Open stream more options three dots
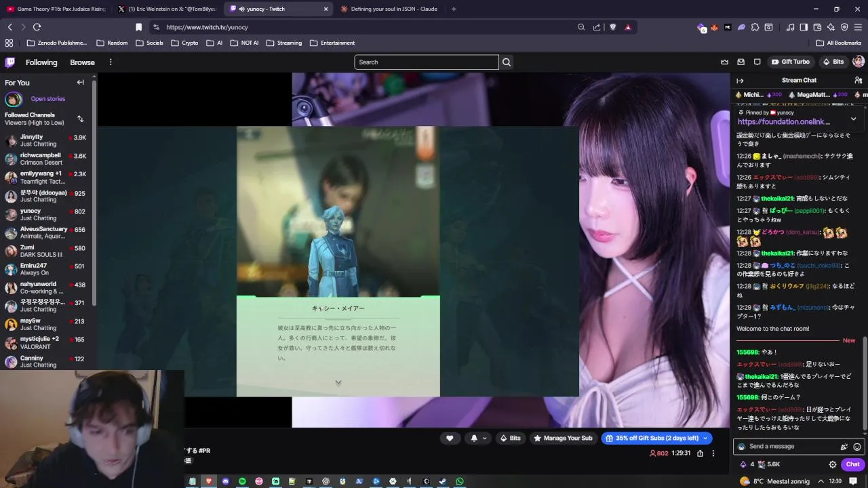The height and width of the screenshot is (488, 868). (x=713, y=453)
